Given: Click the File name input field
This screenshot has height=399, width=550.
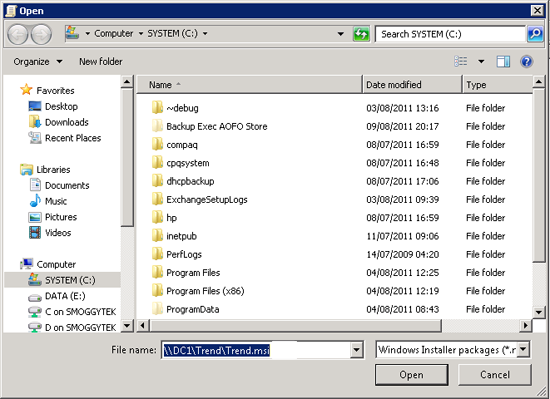Looking at the screenshot, I should (x=256, y=350).
